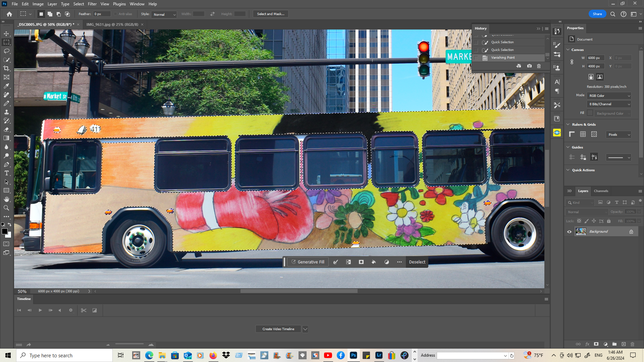This screenshot has width=644, height=362.
Task: Select the Eraser tool
Action: pos(6,129)
